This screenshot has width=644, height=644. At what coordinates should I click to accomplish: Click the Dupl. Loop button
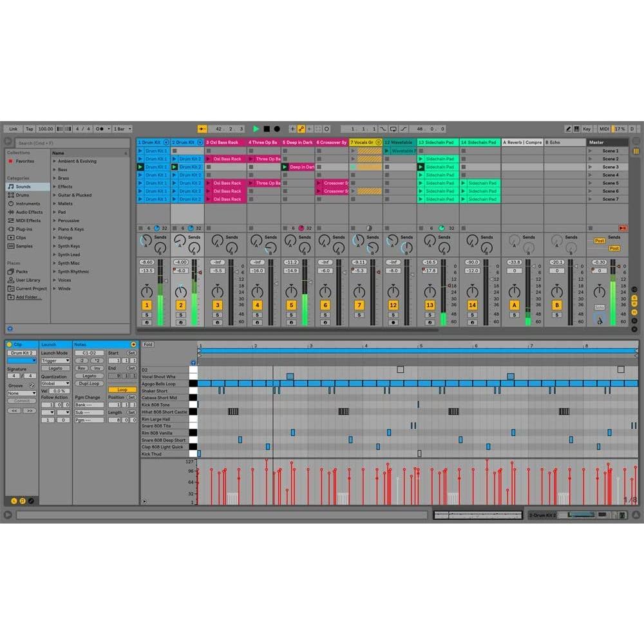[90, 383]
